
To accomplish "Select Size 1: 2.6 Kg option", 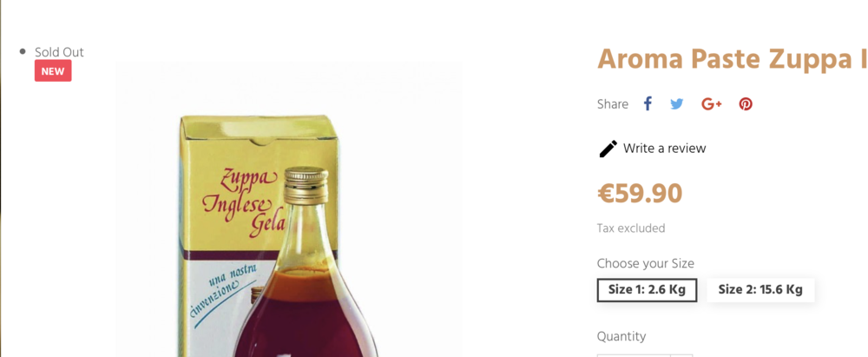I will 647,290.
